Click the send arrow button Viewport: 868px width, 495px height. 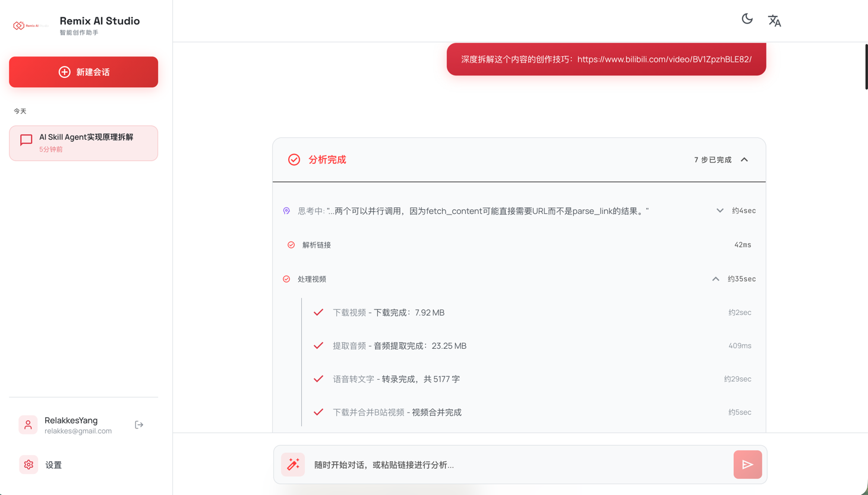click(748, 465)
